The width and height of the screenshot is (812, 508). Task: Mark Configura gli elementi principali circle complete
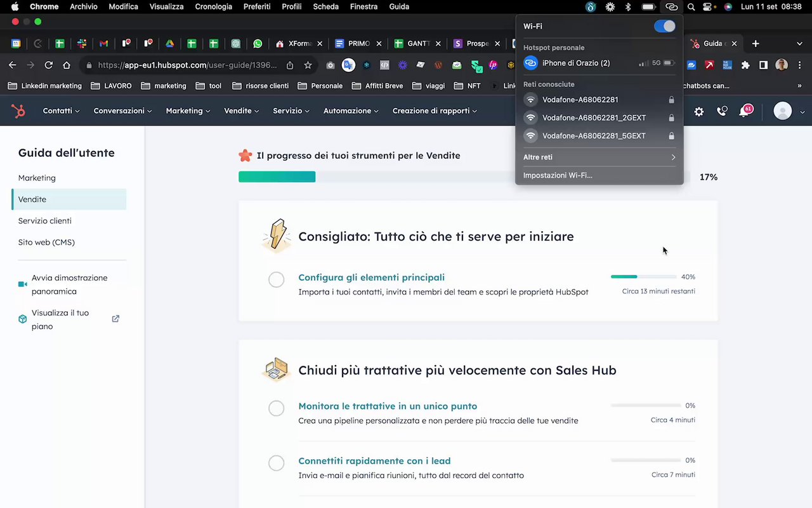(276, 279)
